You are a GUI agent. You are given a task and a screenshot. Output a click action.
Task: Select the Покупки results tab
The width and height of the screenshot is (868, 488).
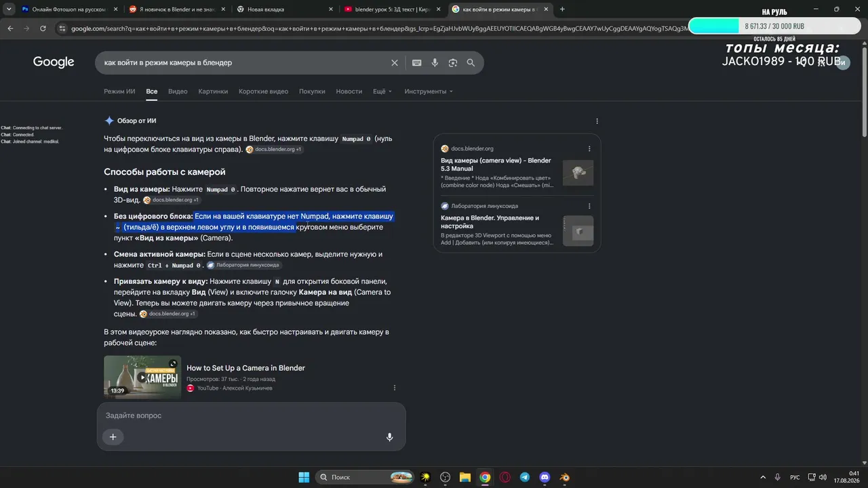[x=312, y=91]
